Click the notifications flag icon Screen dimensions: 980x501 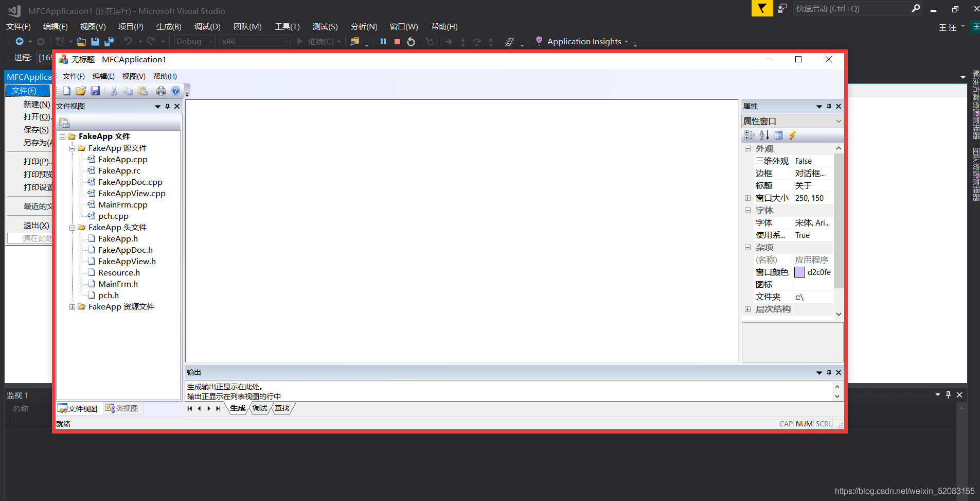pyautogui.click(x=762, y=8)
